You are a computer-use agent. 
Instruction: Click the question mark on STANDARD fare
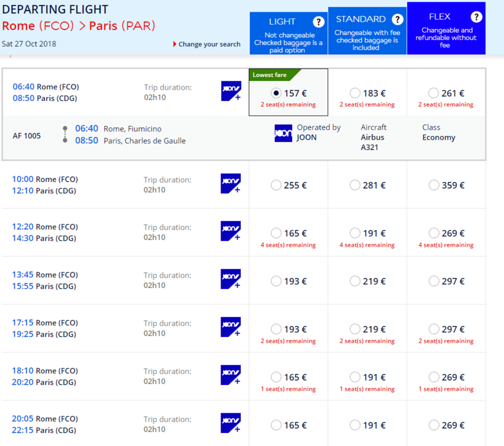[398, 19]
